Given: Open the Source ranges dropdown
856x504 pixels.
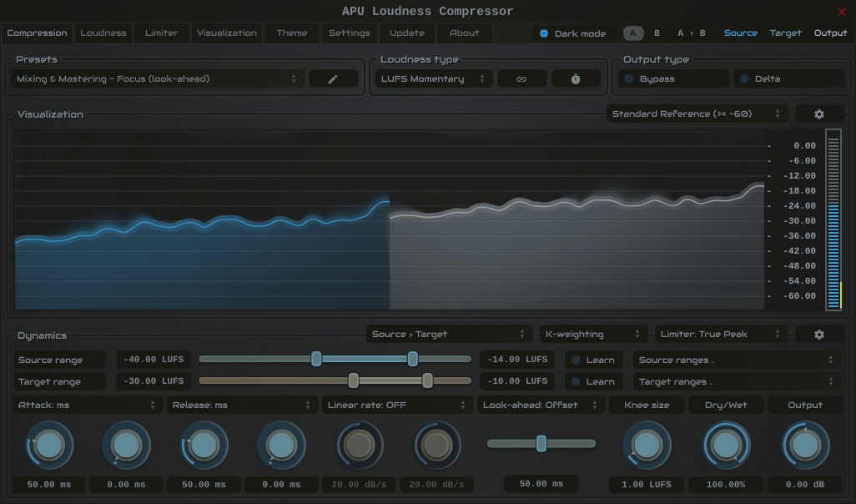Looking at the screenshot, I should click(x=737, y=360).
